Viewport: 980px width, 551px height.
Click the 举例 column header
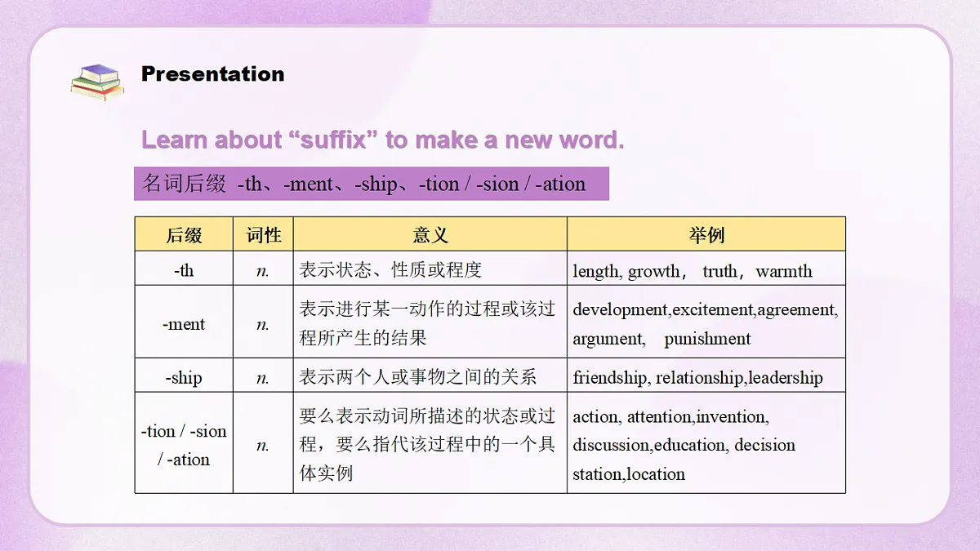[x=706, y=234]
